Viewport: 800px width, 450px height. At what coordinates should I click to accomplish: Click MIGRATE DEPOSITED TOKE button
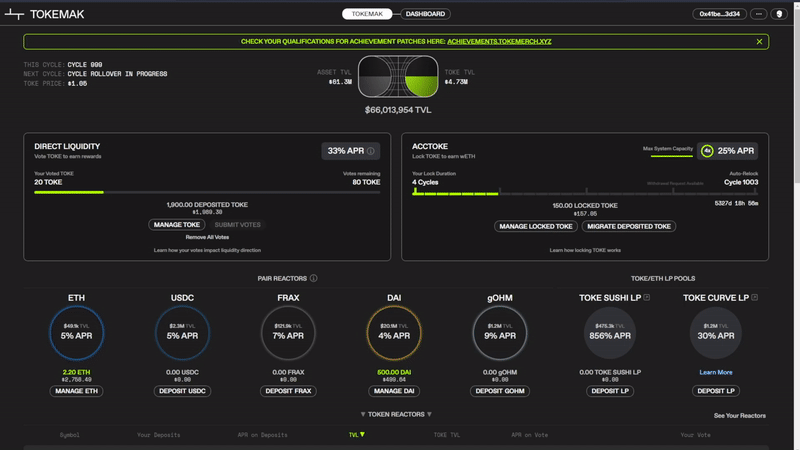[x=629, y=227]
